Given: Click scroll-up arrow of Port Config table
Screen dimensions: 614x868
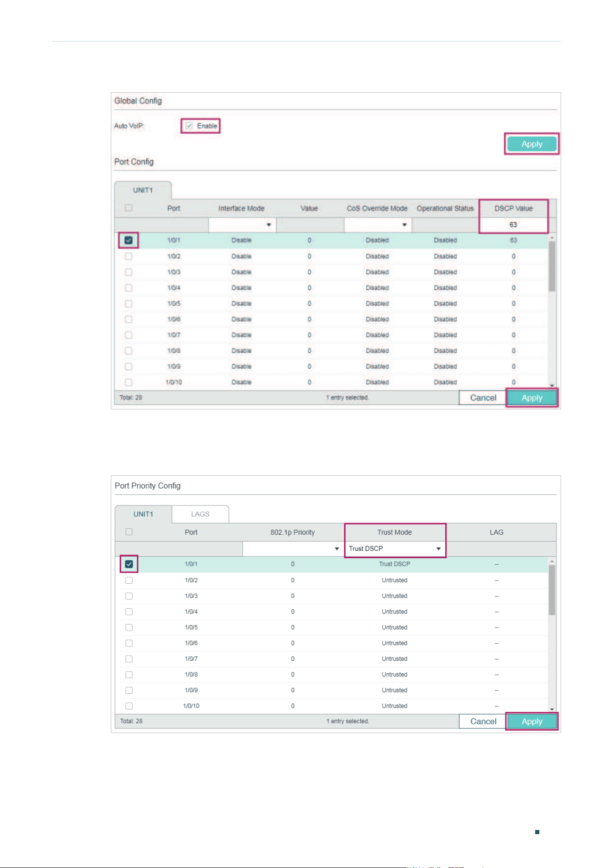Looking at the screenshot, I should coord(552,237).
